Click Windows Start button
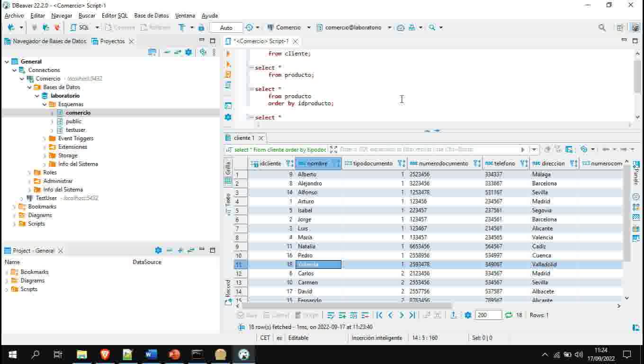 click(x=12, y=354)
